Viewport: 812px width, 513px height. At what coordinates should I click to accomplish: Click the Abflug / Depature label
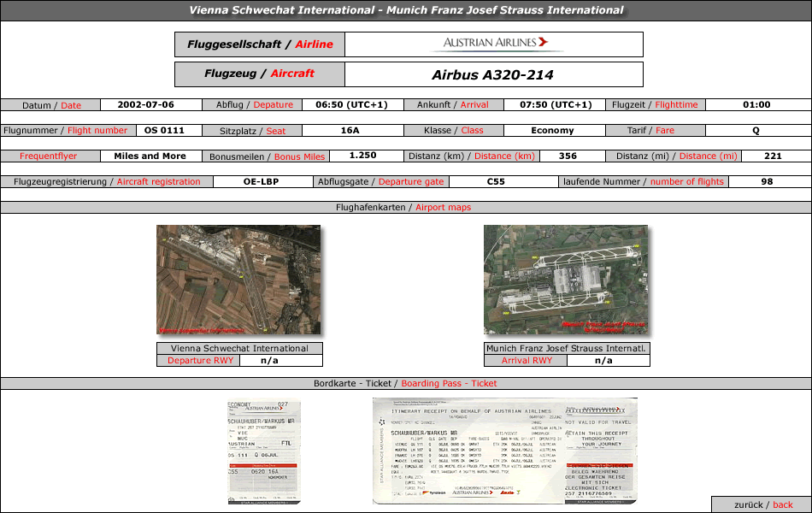(x=254, y=104)
